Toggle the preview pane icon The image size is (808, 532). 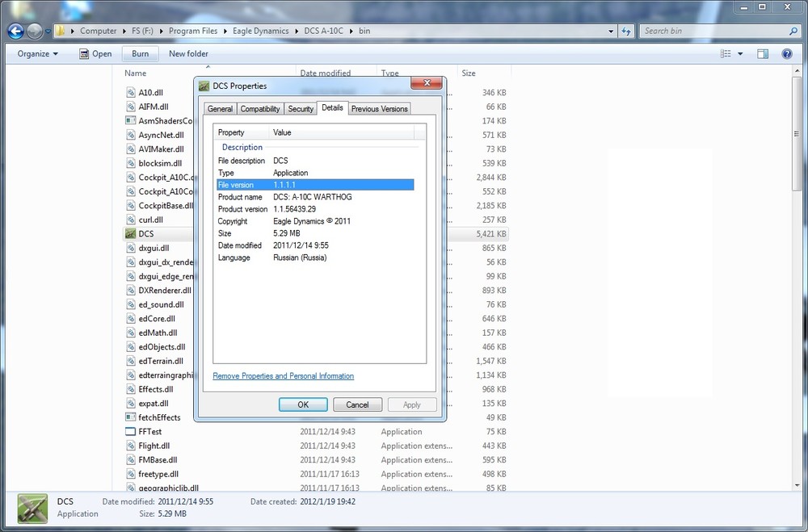pos(763,53)
